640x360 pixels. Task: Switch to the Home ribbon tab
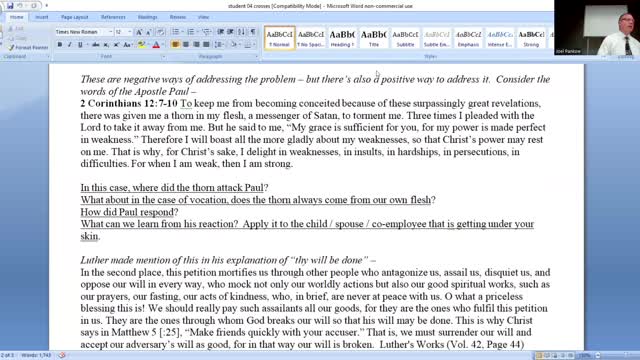pyautogui.click(x=16, y=17)
